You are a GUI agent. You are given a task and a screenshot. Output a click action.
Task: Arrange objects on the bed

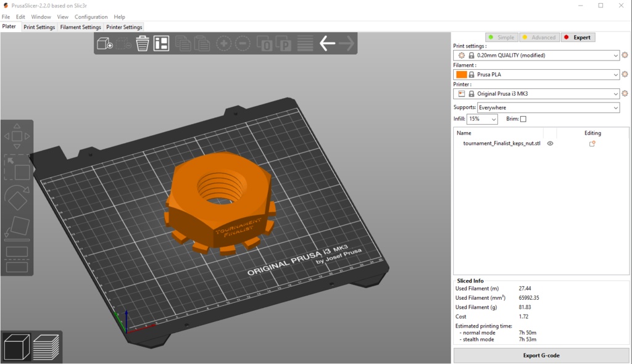click(x=161, y=44)
